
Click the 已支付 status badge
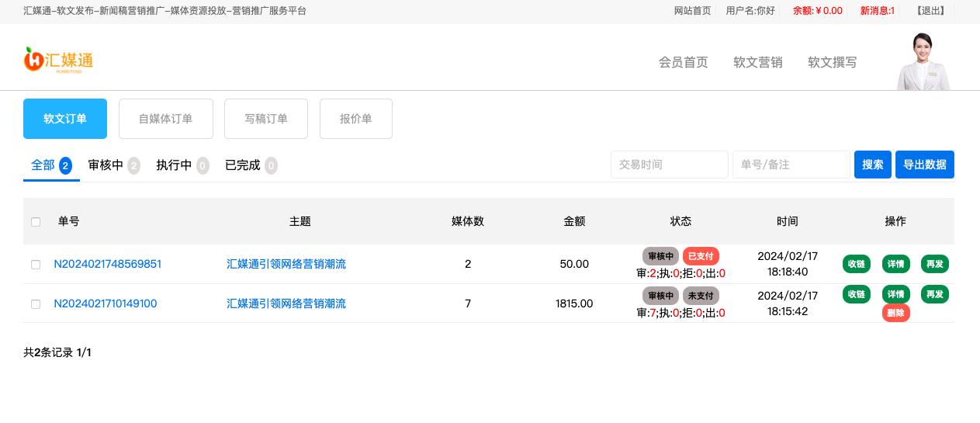pyautogui.click(x=701, y=256)
